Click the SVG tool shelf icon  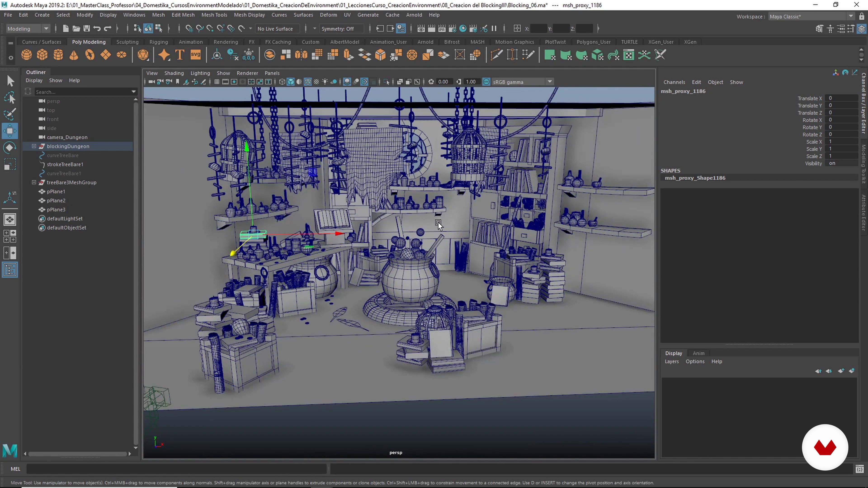[196, 55]
